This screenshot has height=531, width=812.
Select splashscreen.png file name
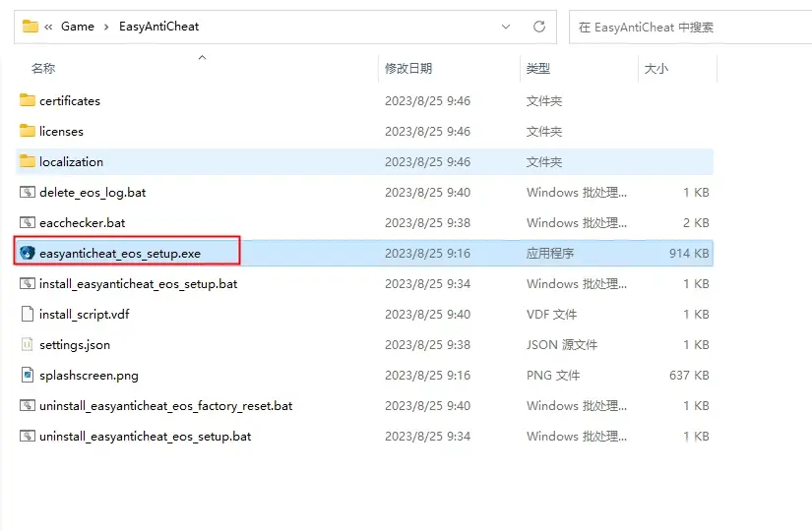click(x=89, y=376)
